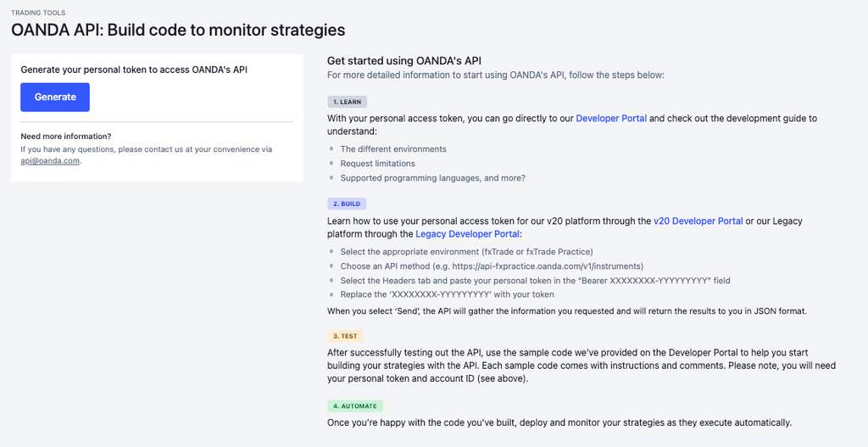
Task: Follow the v20 Developer Portal link
Action: [x=698, y=221]
